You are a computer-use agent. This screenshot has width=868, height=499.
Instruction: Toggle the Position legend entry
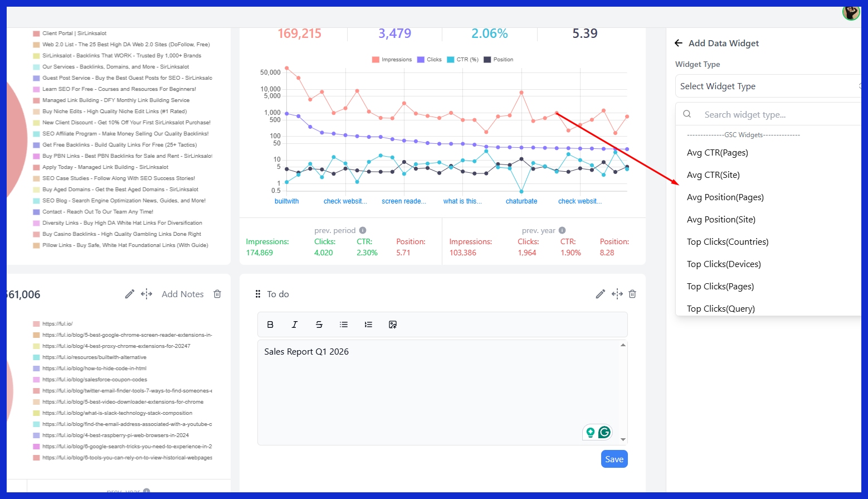point(498,59)
